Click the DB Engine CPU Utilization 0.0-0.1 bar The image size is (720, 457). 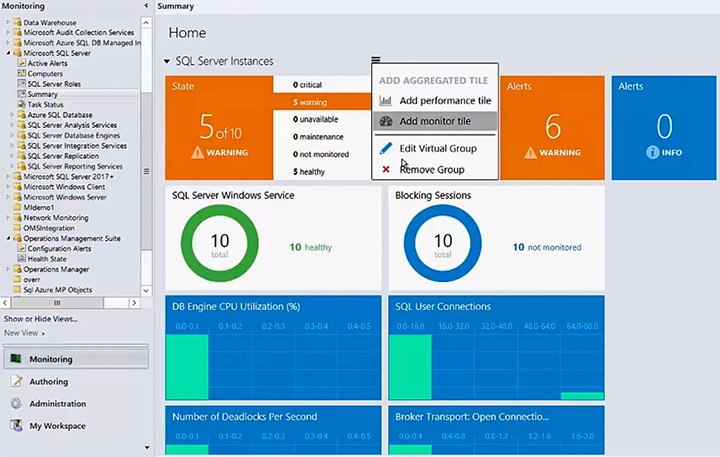tap(187, 367)
